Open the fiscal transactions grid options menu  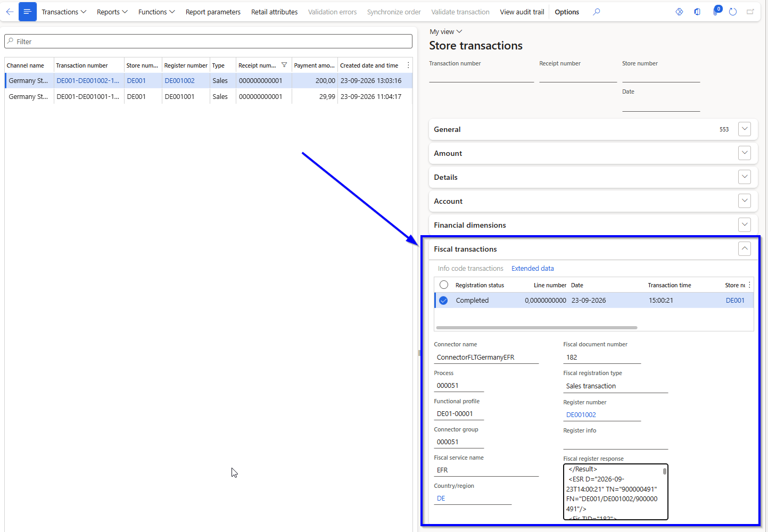pyautogui.click(x=749, y=285)
